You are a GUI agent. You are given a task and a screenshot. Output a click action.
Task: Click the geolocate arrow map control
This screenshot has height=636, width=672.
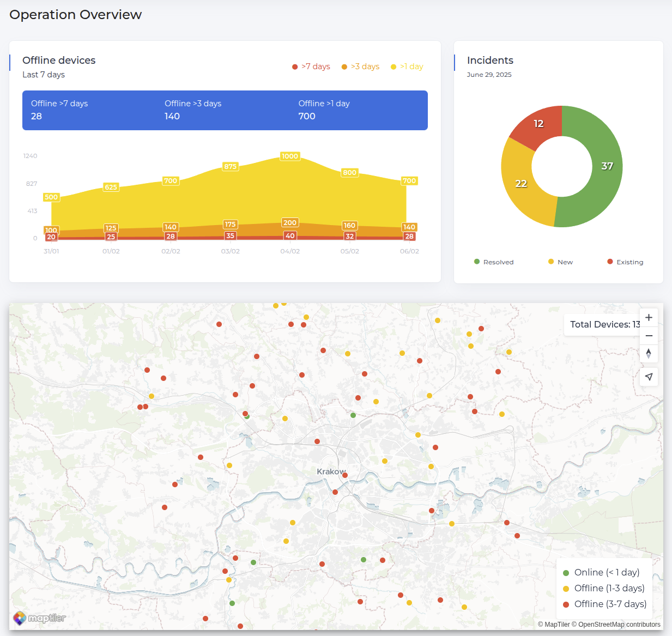[649, 377]
